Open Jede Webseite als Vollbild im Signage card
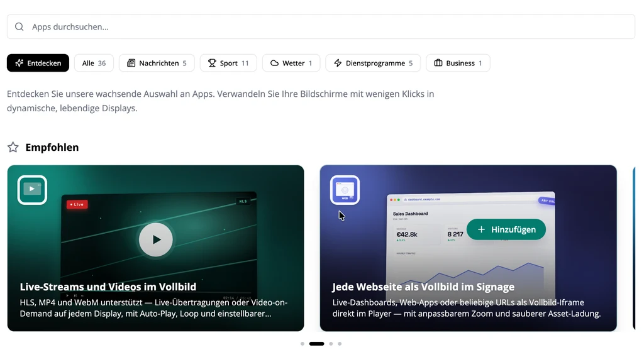This screenshot has height=362, width=644. (x=468, y=248)
